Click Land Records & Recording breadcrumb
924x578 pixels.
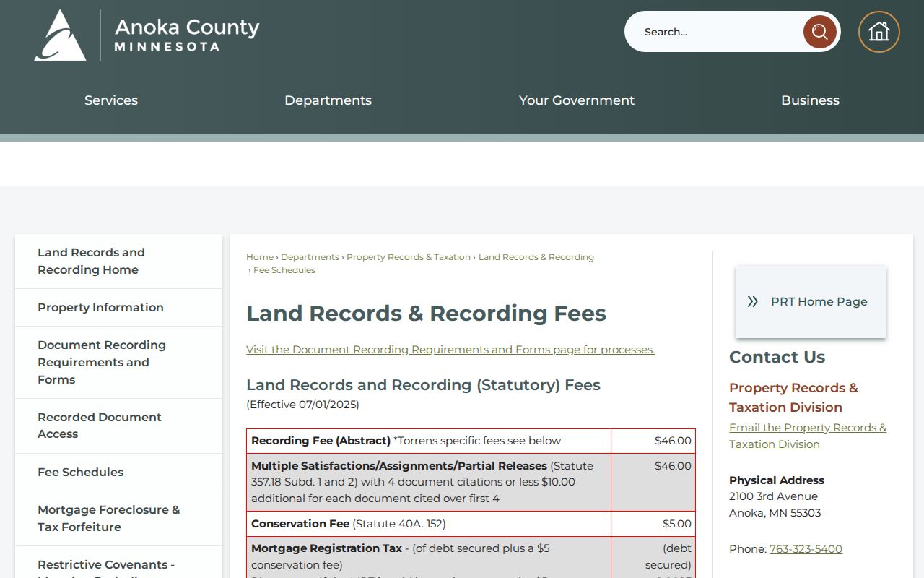(536, 257)
